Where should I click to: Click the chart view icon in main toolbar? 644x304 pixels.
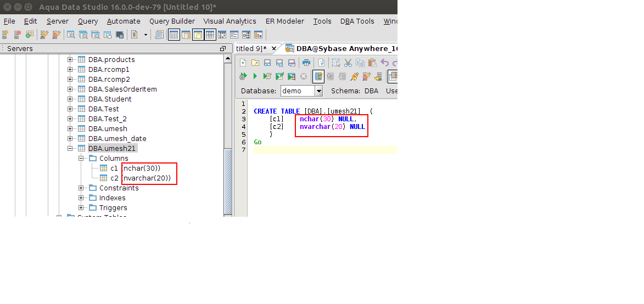click(x=259, y=35)
